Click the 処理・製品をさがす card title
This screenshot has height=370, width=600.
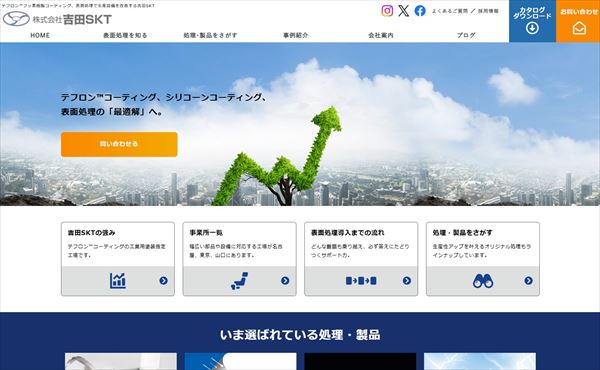click(x=462, y=233)
